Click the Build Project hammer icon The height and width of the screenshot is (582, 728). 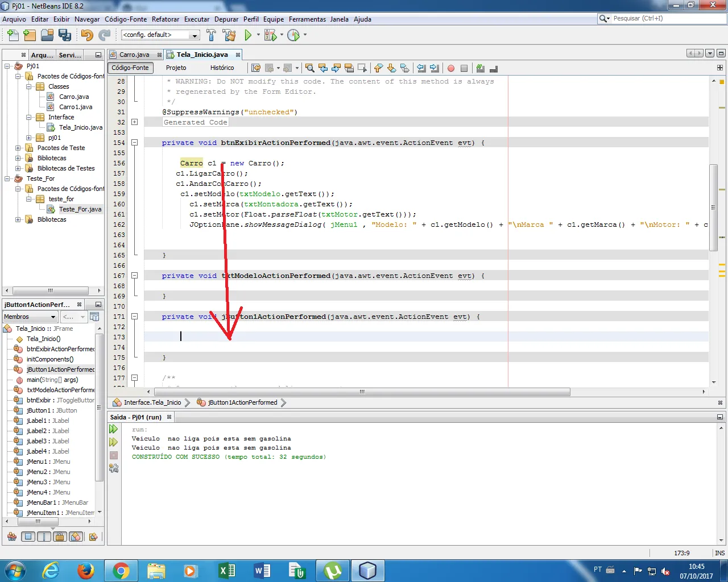pos(211,35)
